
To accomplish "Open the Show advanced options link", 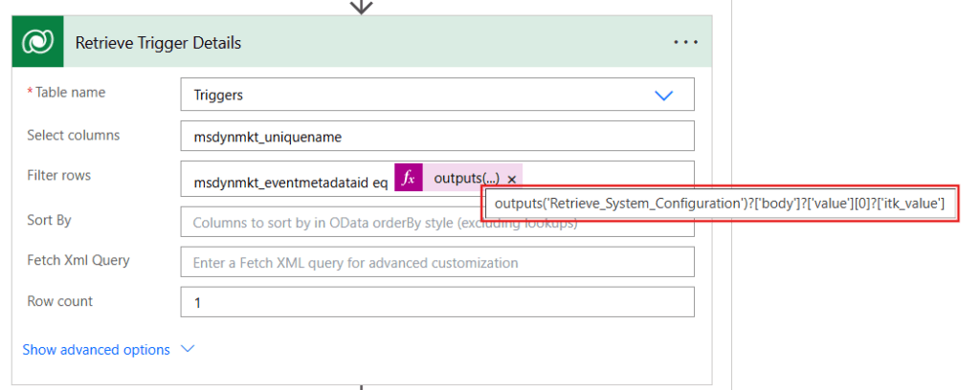I will (97, 350).
